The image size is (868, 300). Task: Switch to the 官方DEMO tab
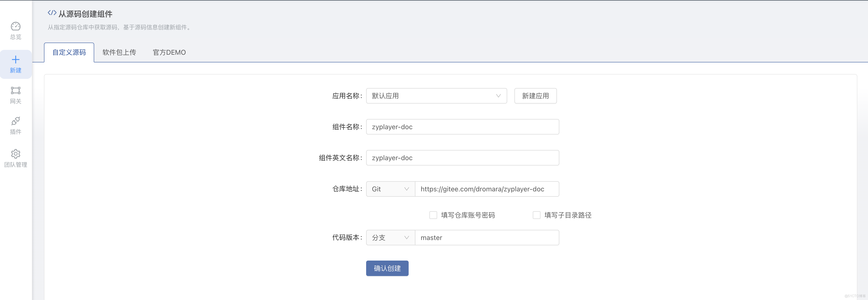click(x=169, y=52)
